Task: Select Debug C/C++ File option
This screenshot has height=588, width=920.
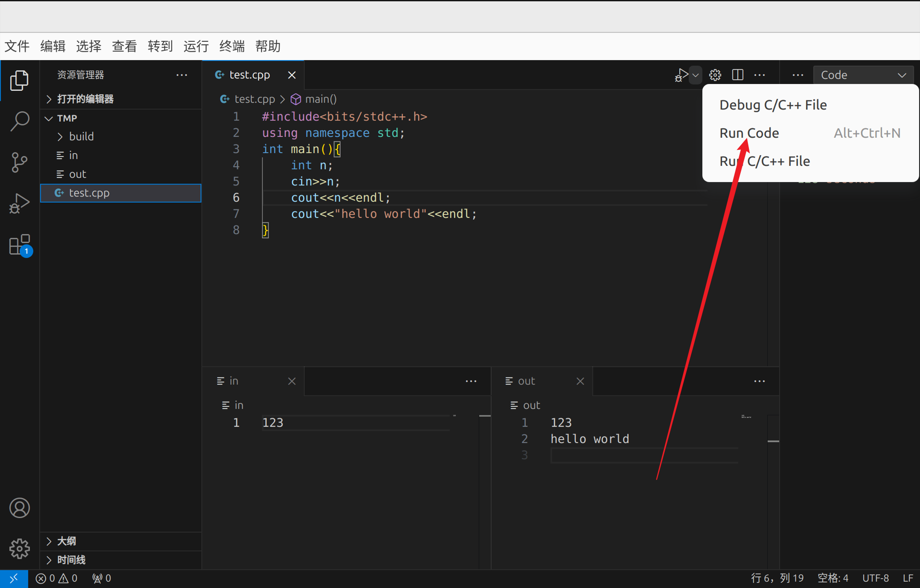Action: click(773, 104)
